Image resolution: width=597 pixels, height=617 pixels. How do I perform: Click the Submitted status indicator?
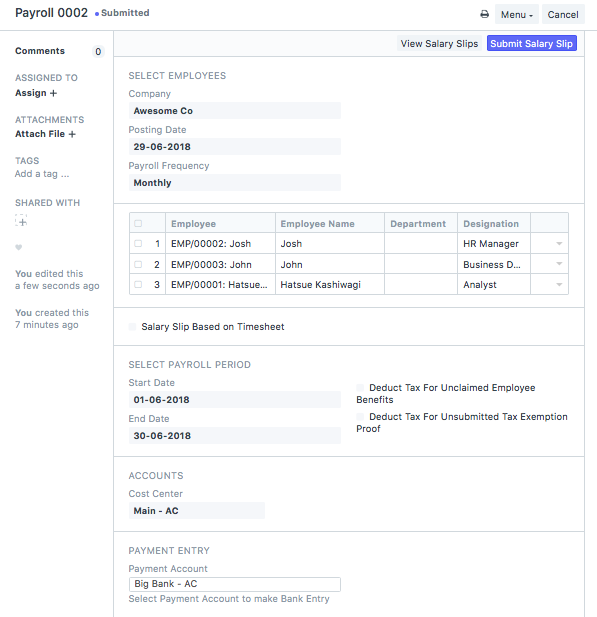pyautogui.click(x=122, y=13)
